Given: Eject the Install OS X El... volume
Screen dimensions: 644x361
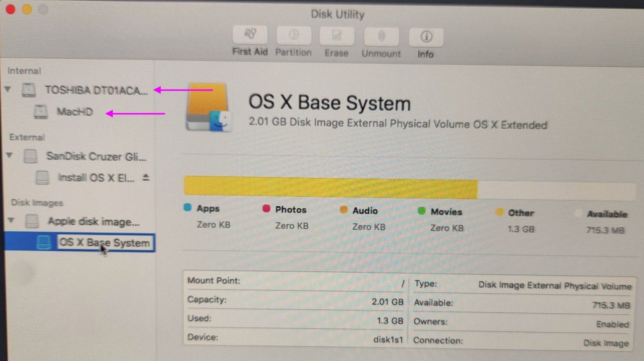Looking at the screenshot, I should 146,177.
